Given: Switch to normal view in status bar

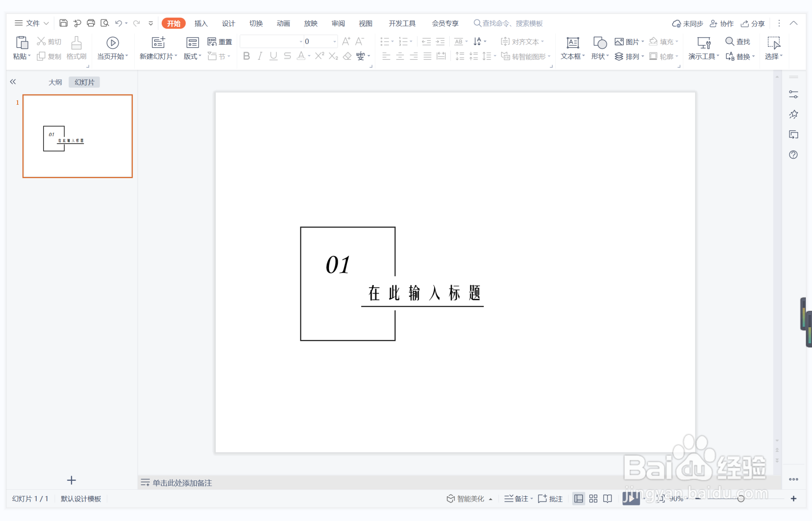Looking at the screenshot, I should coord(579,498).
